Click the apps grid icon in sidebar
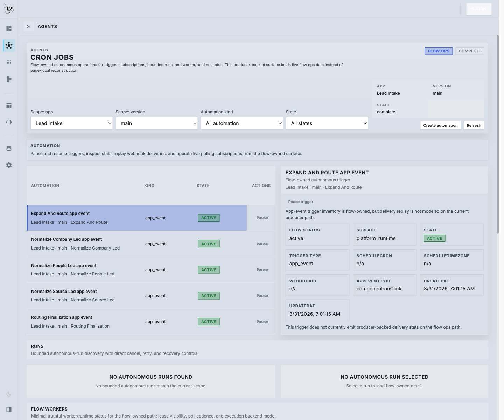Image resolution: width=504 pixels, height=420 pixels. pos(9,62)
